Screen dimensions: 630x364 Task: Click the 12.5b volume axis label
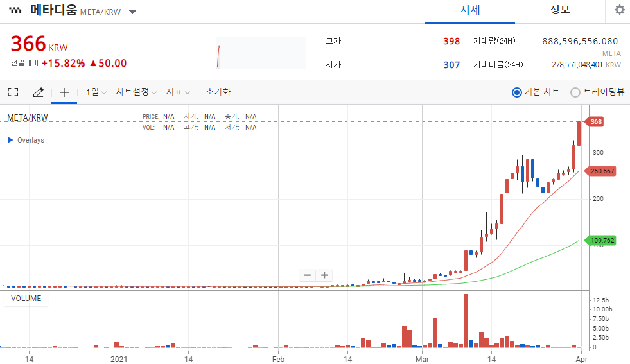(x=600, y=300)
